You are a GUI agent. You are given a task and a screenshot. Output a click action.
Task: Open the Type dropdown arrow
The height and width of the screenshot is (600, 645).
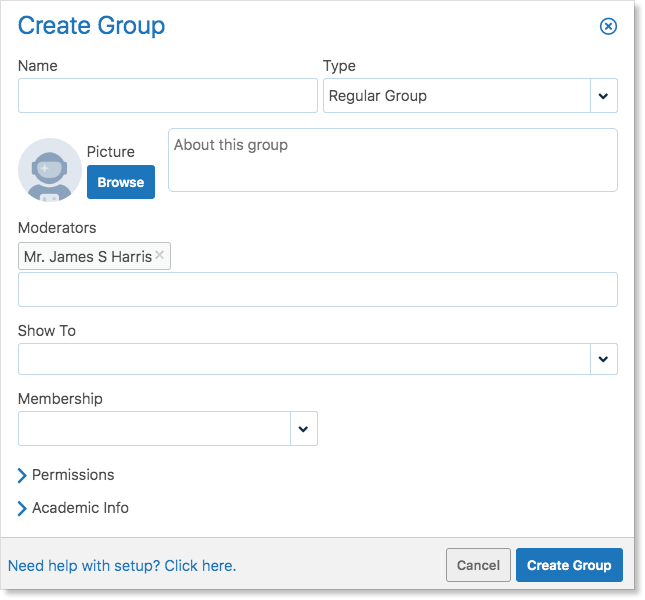[603, 96]
